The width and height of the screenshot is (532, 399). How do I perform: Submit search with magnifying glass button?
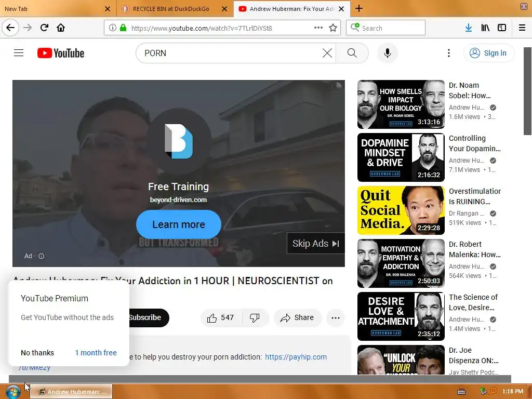352,53
